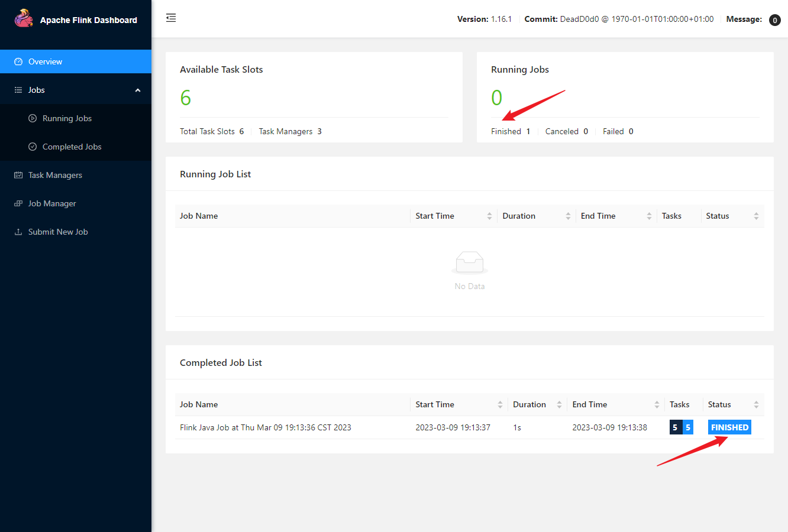Sort running job list by Duration
This screenshot has height=532, width=788.
coord(568,216)
